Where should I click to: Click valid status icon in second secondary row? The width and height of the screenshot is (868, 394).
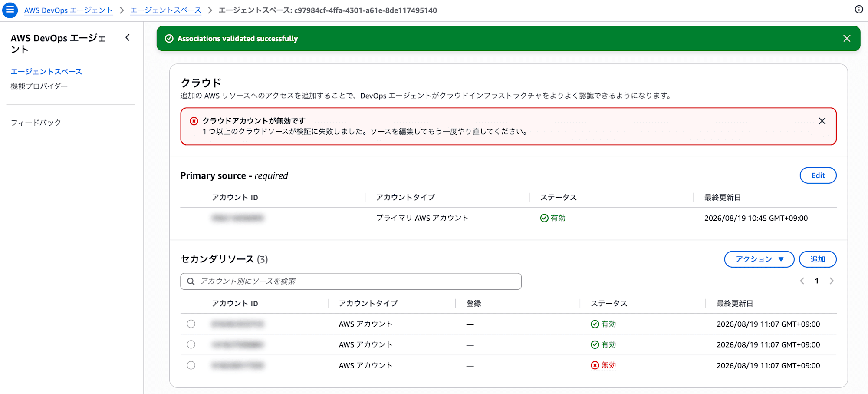(595, 344)
